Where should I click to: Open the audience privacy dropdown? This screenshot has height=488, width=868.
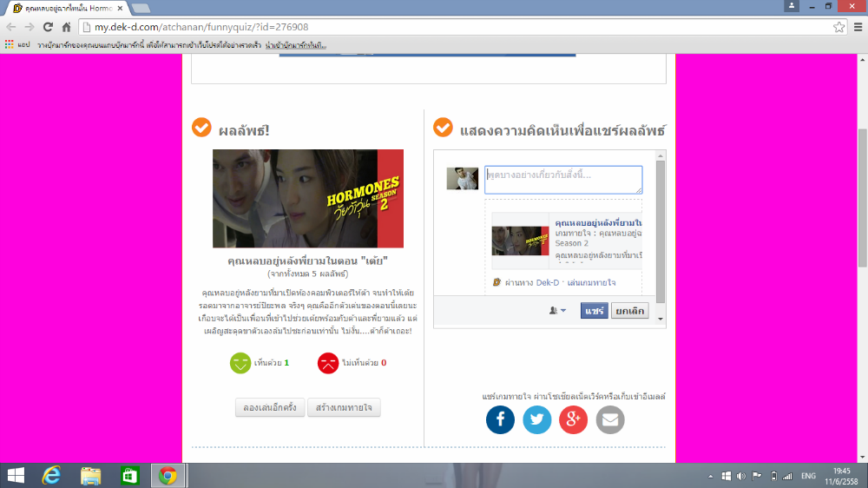(556, 311)
